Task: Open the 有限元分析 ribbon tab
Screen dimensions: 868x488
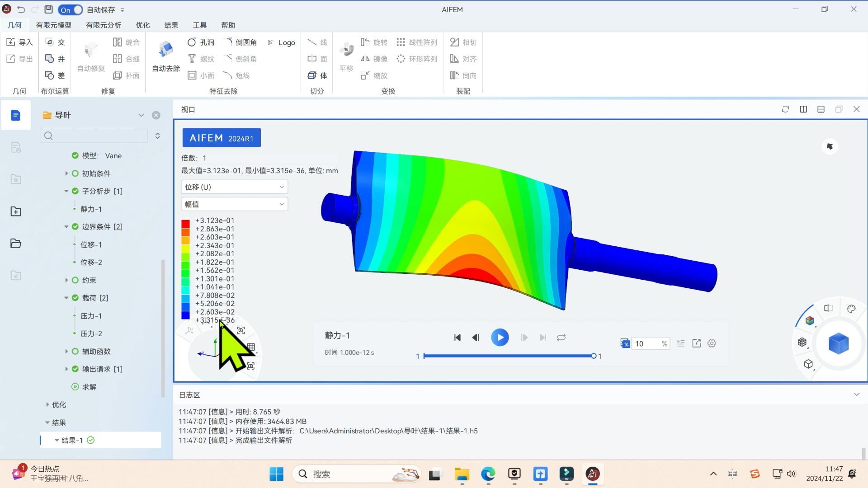Action: point(103,25)
